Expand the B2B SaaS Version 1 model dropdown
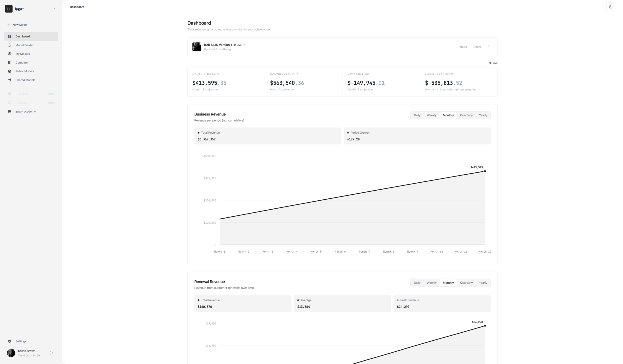The height and width of the screenshot is (364, 623). tap(245, 45)
